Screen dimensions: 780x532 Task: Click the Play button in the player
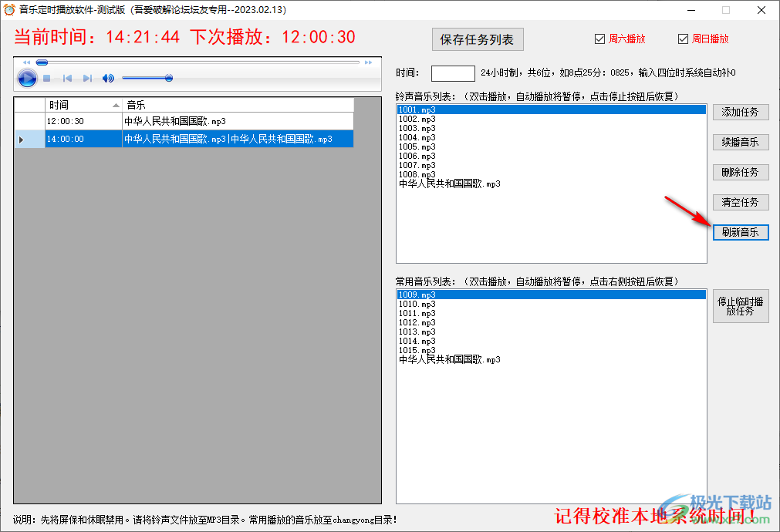(x=26, y=77)
